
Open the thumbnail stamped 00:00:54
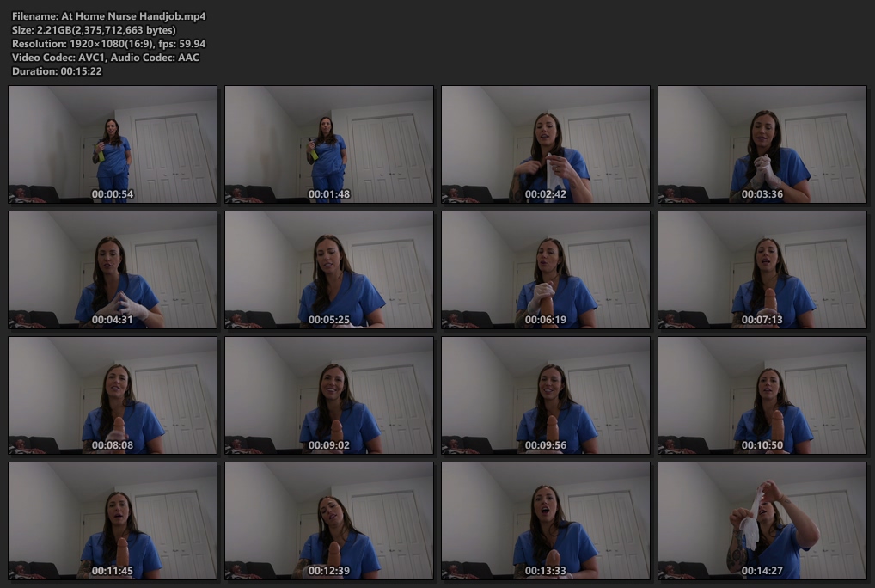(x=113, y=144)
